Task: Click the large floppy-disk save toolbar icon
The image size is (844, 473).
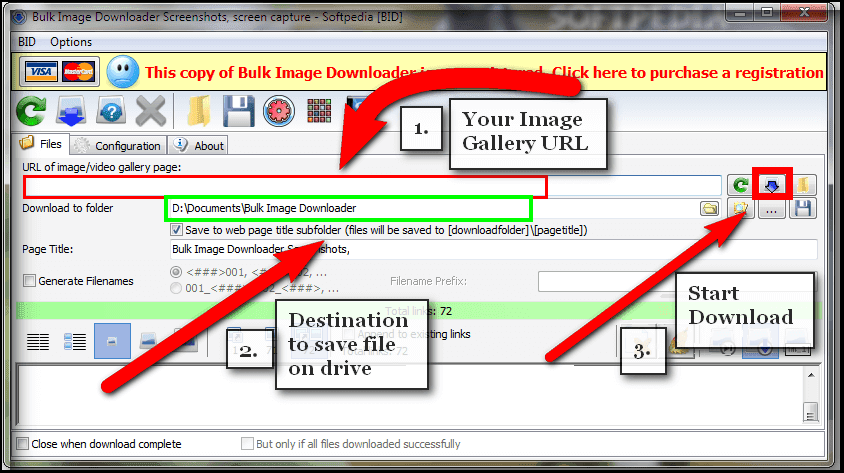Action: click(x=238, y=111)
